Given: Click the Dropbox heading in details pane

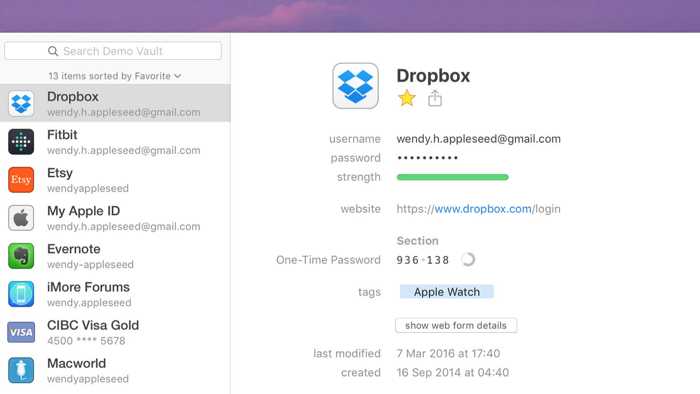Looking at the screenshot, I should coord(433,75).
